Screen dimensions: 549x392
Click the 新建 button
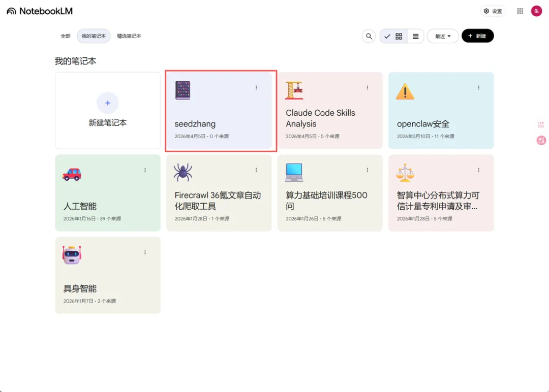tap(477, 36)
